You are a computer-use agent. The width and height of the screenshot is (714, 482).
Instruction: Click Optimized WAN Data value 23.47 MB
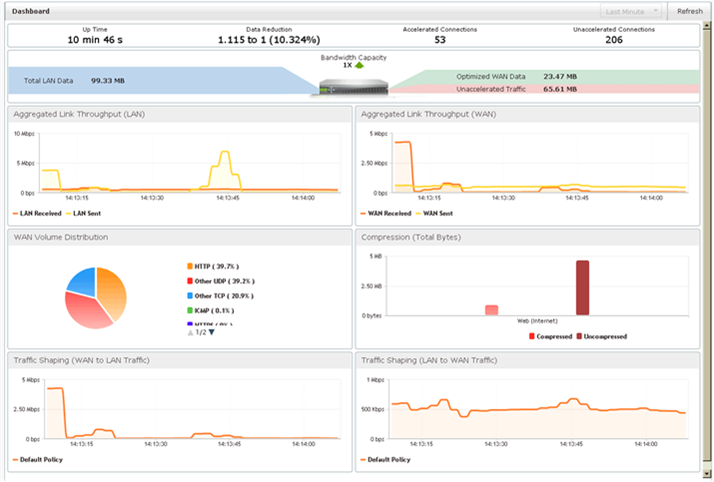[x=560, y=76]
